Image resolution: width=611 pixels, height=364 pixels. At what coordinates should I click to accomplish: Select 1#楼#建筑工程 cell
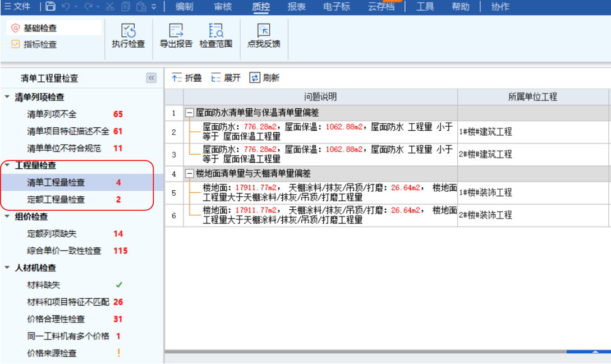click(x=532, y=132)
